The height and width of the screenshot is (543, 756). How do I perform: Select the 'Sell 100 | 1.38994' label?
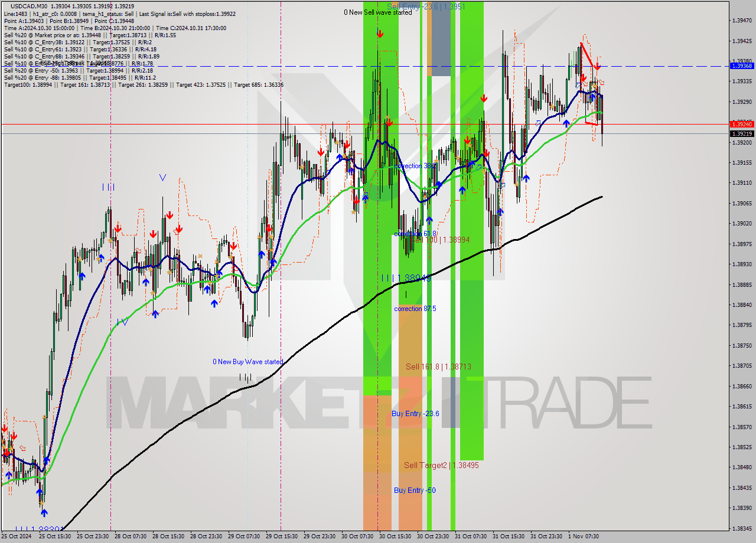tap(439, 240)
